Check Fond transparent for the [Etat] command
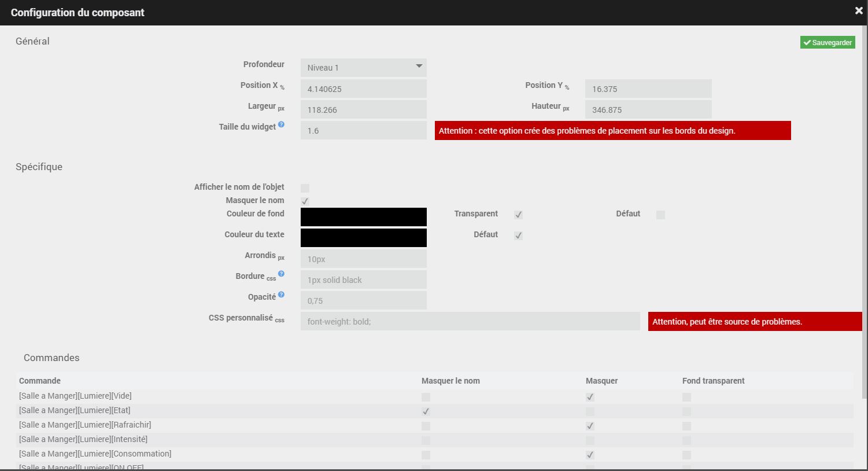This screenshot has height=471, width=868. pyautogui.click(x=686, y=411)
